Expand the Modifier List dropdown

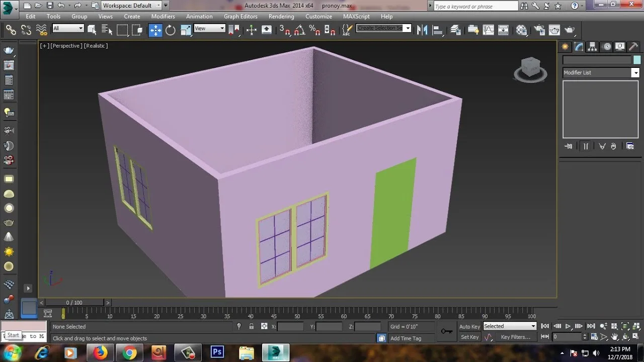click(635, 73)
